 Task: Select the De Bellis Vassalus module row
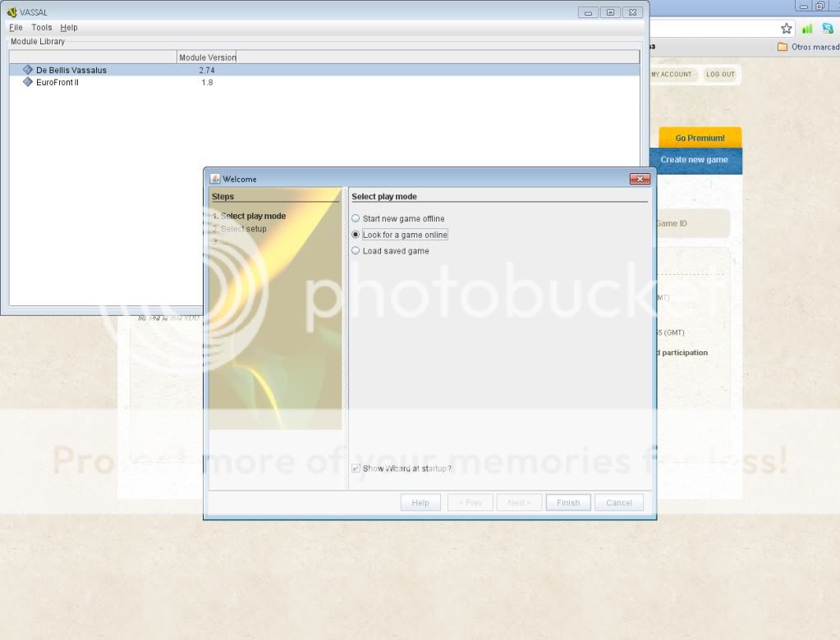pyautogui.click(x=324, y=70)
